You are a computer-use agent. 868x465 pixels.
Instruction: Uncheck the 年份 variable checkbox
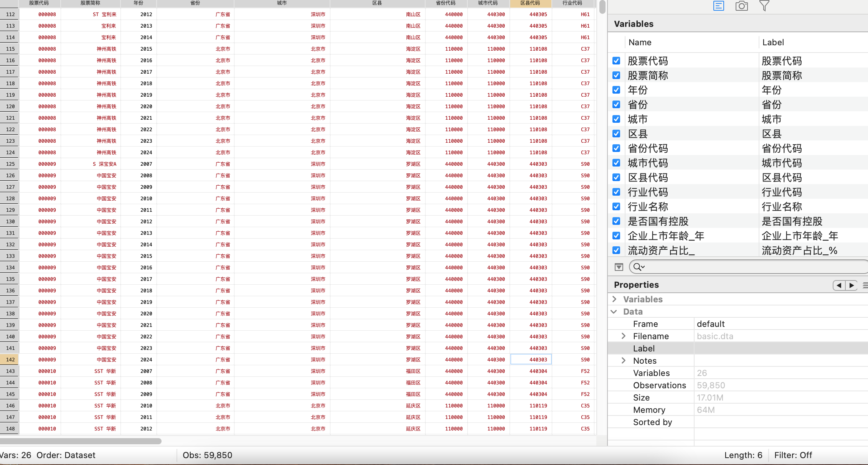616,90
